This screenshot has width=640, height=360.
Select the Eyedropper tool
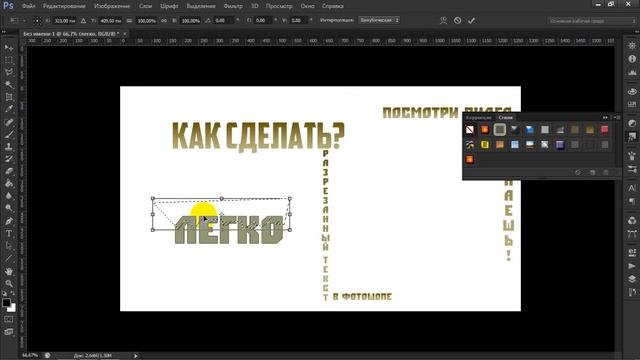(x=9, y=109)
